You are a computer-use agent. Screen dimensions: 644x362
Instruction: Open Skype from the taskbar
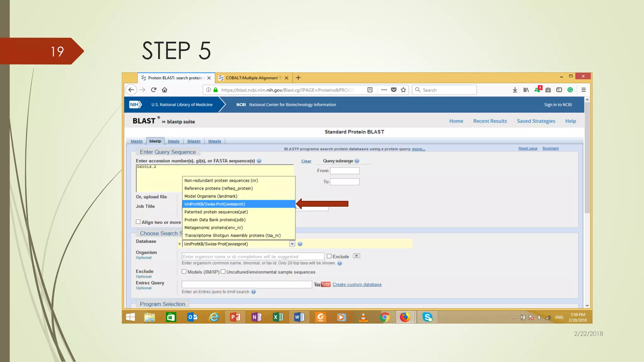[427, 317]
